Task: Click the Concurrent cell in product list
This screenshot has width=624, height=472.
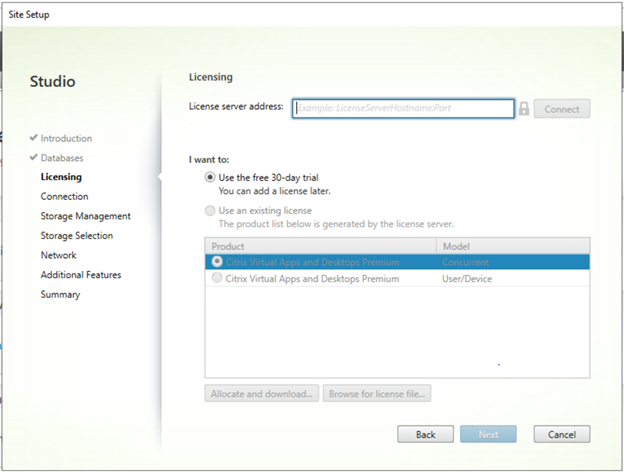Action: click(x=465, y=262)
